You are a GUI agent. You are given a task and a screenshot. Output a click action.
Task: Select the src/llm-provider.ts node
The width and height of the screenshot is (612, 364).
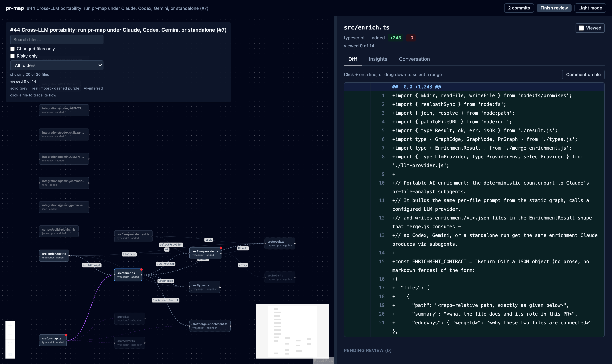coord(205,253)
